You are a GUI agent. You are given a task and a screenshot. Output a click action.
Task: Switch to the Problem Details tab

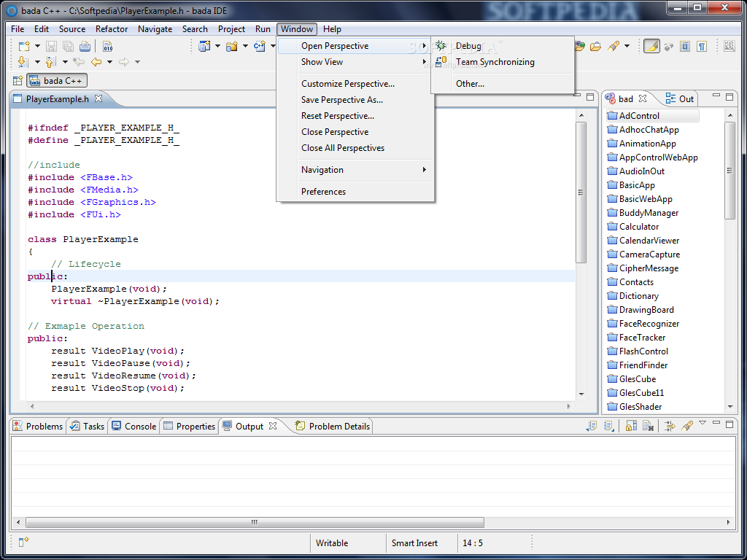333,426
